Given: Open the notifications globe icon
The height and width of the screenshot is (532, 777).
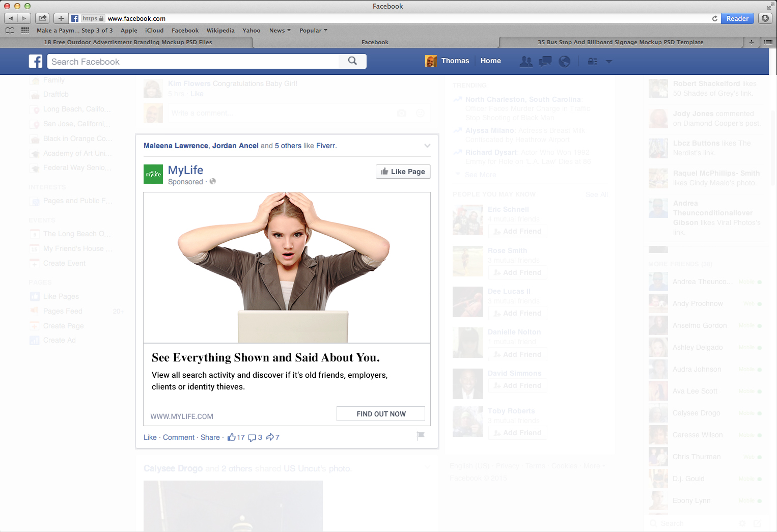Looking at the screenshot, I should tap(564, 62).
